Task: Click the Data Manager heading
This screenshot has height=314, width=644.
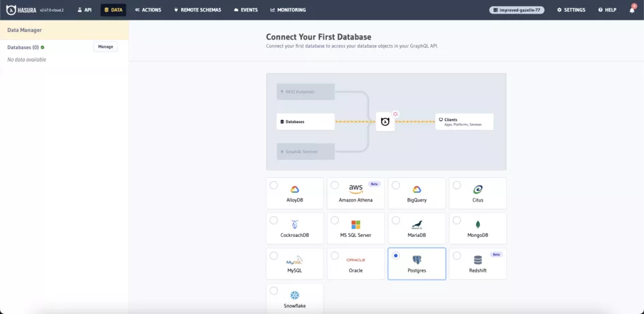Action: click(x=25, y=30)
